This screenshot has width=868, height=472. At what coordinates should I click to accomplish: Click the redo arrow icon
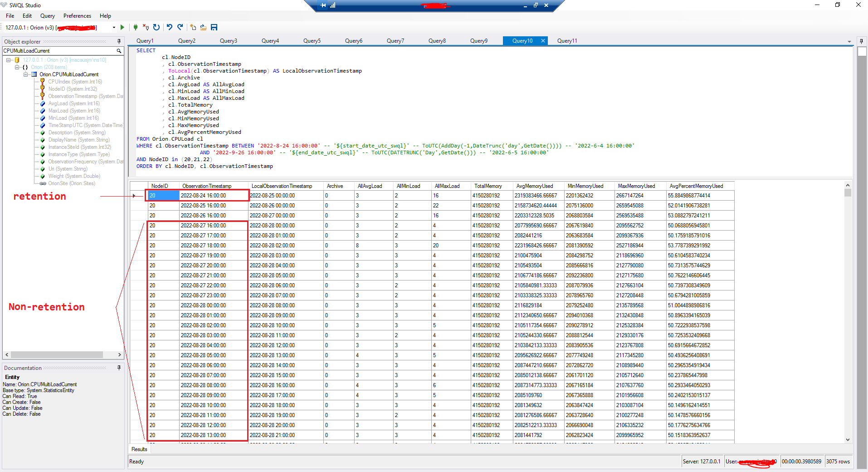180,28
